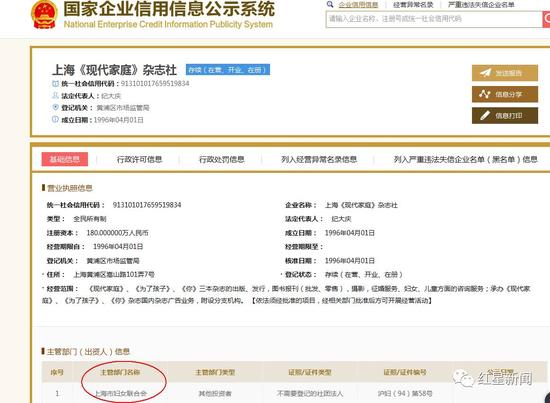Switch to the 列入严重违法失信企业名单（黑名单）信息 tab
The image size is (550, 403).
pos(465,160)
